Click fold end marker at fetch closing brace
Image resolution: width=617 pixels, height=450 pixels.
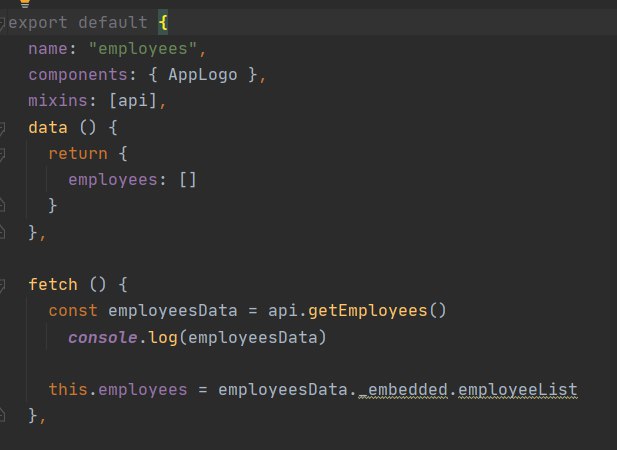click(x=2, y=415)
